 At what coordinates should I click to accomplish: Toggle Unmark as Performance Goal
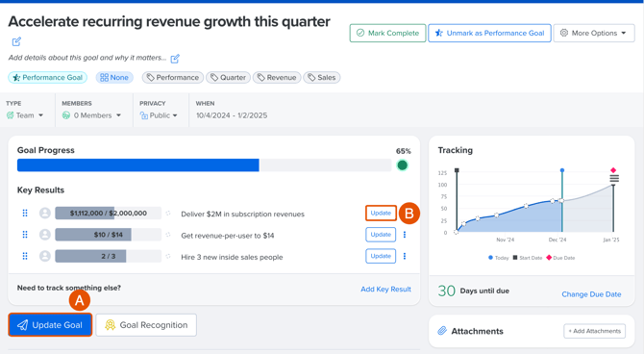(x=489, y=33)
